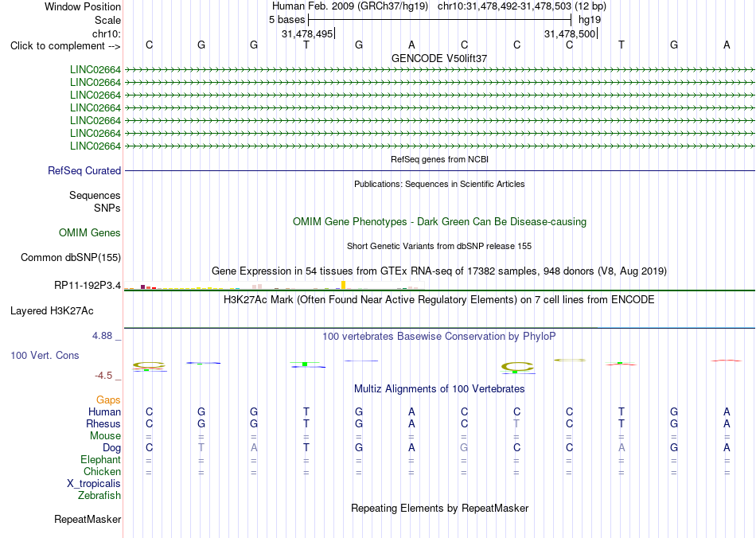Click the 31,478,500 coordinate marker

coord(570,33)
